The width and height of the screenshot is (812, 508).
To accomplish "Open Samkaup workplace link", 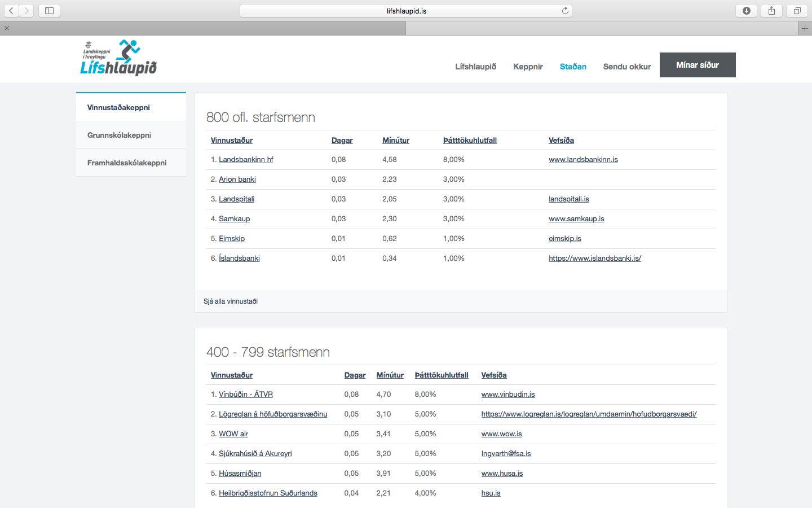I will point(234,219).
